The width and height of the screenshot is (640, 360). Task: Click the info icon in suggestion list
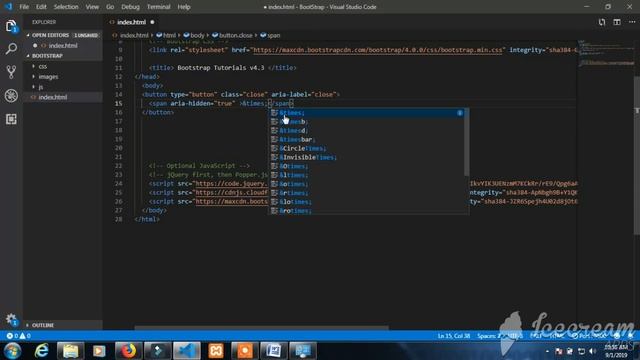coord(460,113)
